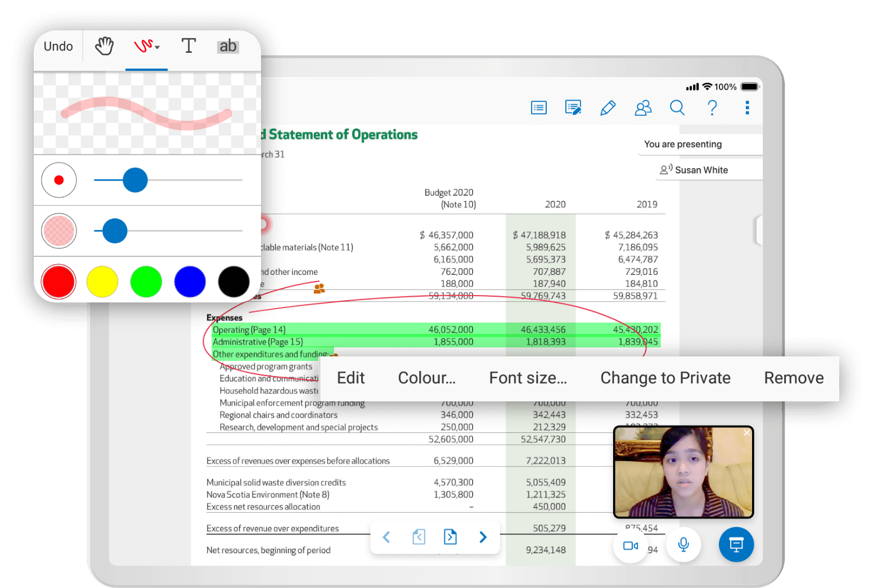
Task: Open the participants panel
Action: click(643, 107)
